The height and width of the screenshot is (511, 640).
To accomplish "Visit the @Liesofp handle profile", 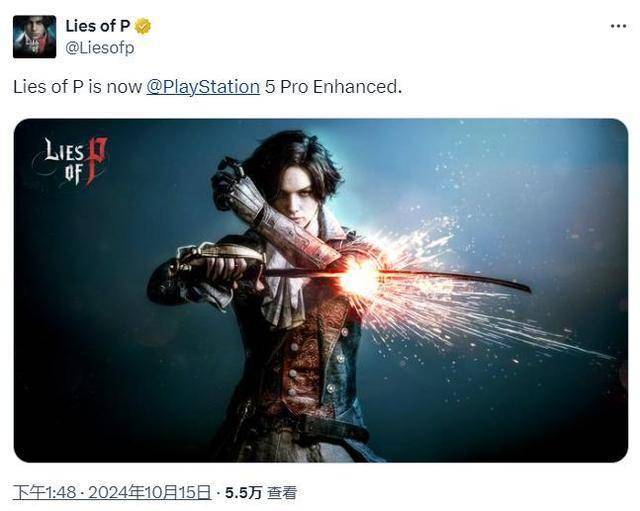I will point(100,48).
